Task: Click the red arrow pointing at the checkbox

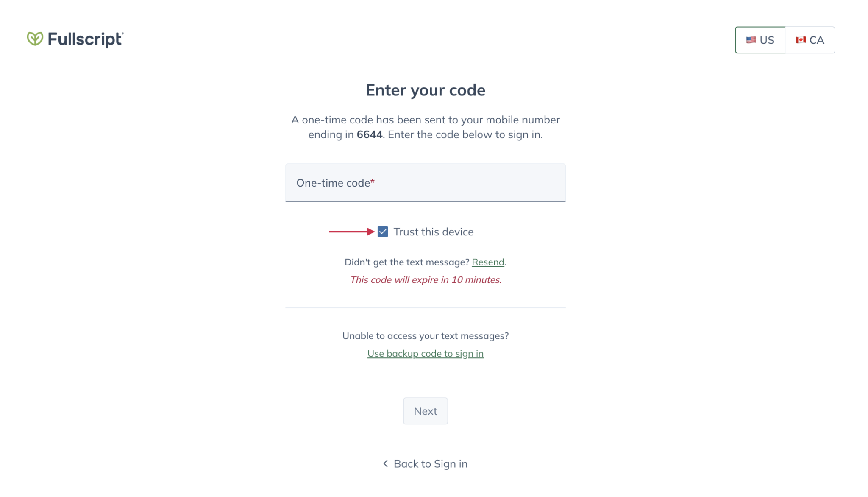Action: [352, 232]
